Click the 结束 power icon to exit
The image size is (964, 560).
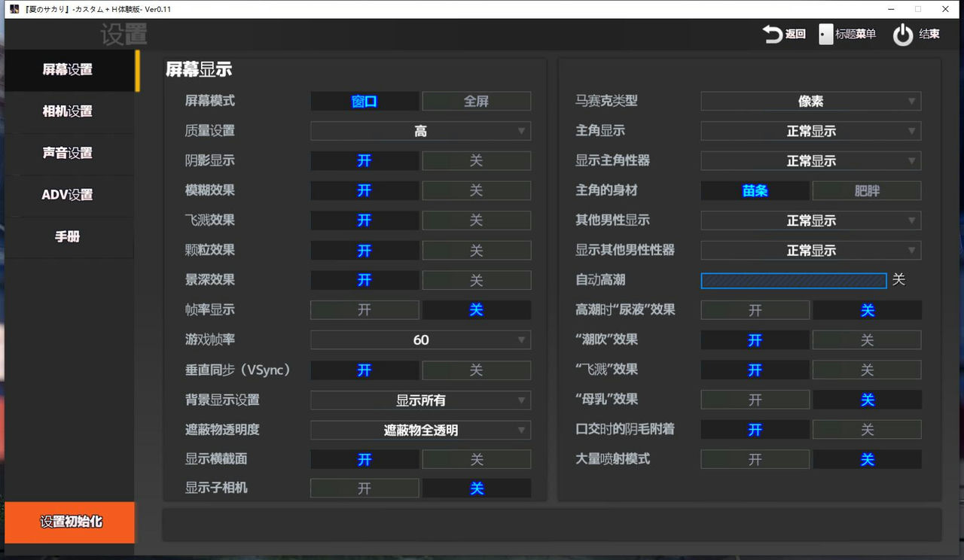(x=903, y=34)
